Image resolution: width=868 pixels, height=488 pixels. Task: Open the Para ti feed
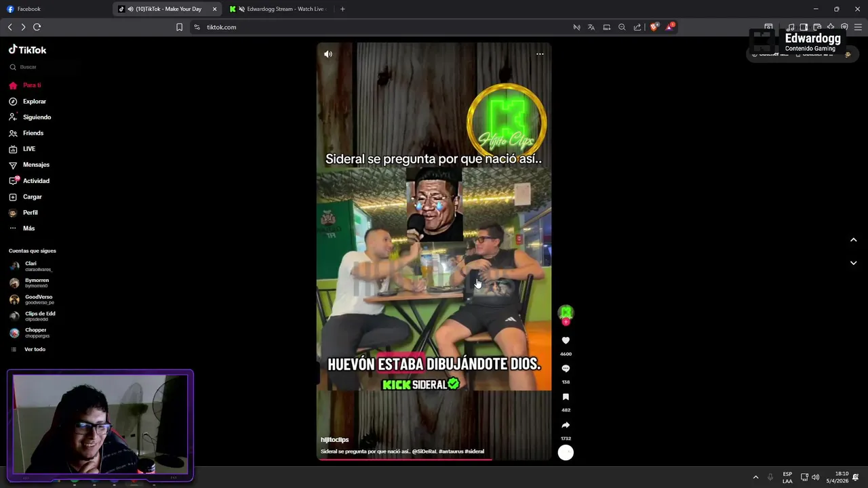(25, 85)
